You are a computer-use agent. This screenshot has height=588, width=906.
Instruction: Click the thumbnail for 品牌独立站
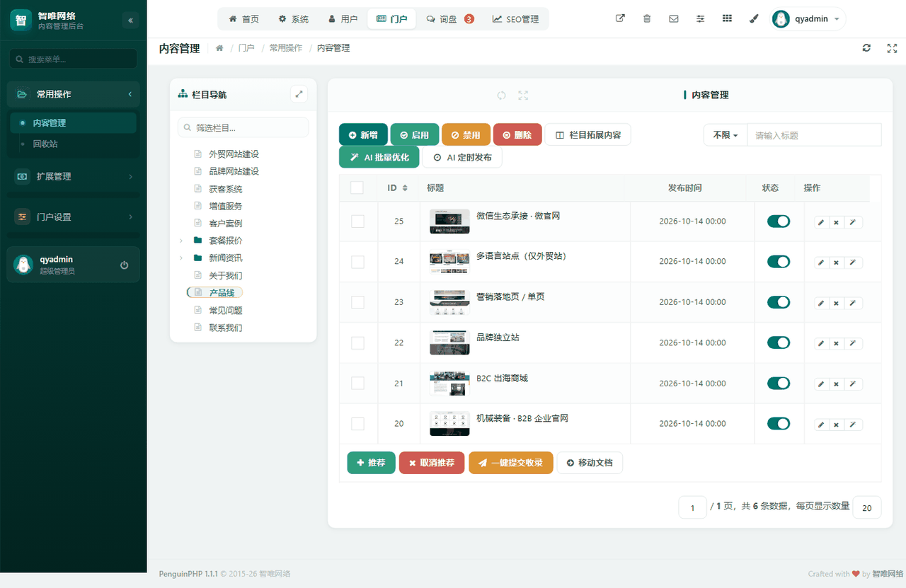tap(449, 342)
